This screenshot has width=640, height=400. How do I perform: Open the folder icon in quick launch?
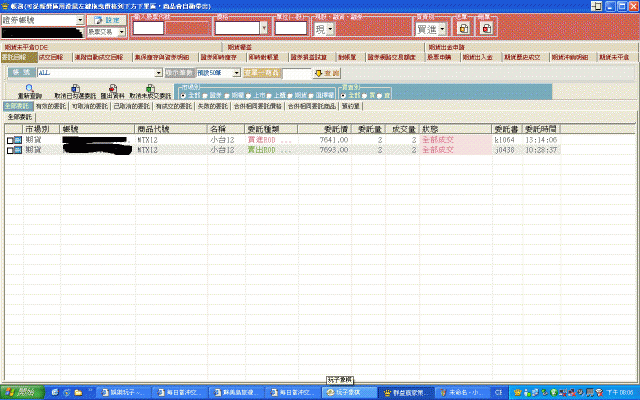coord(78,392)
